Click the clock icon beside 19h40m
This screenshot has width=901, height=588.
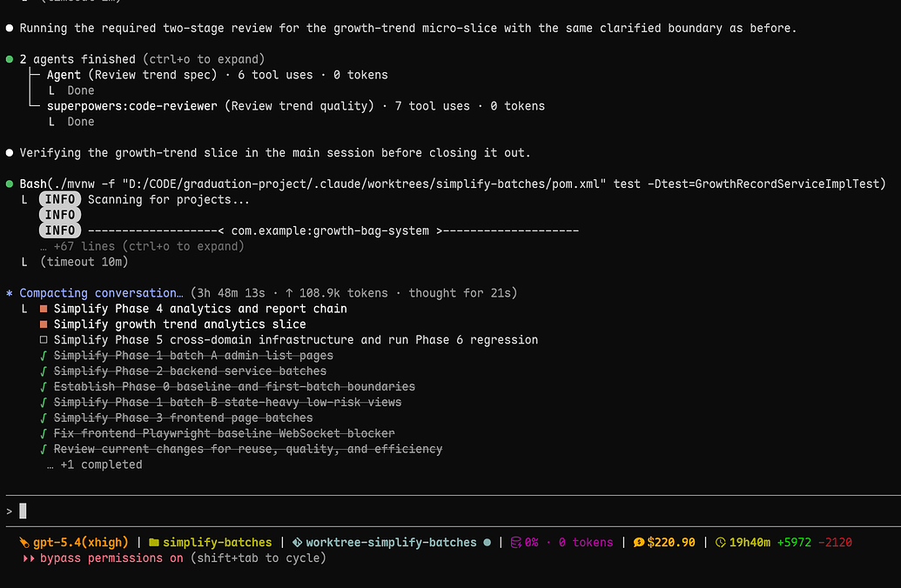(x=721, y=543)
